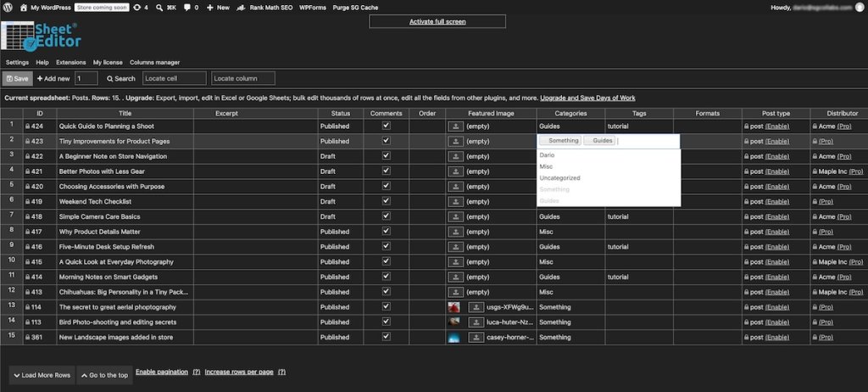Click Go to the top
The width and height of the screenshot is (868, 392).
pos(104,375)
